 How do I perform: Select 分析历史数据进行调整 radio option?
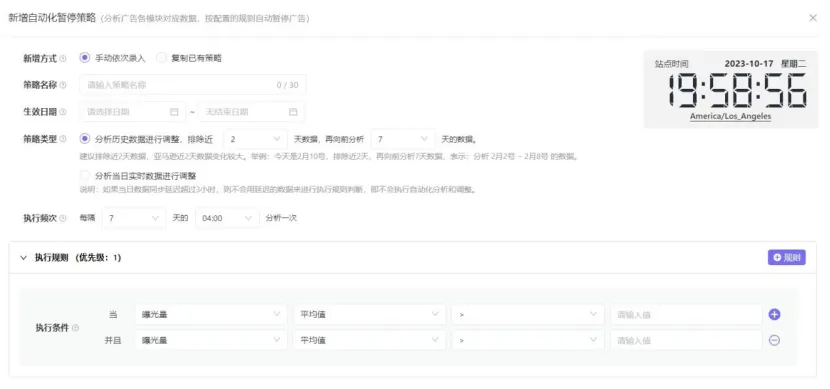point(84,139)
